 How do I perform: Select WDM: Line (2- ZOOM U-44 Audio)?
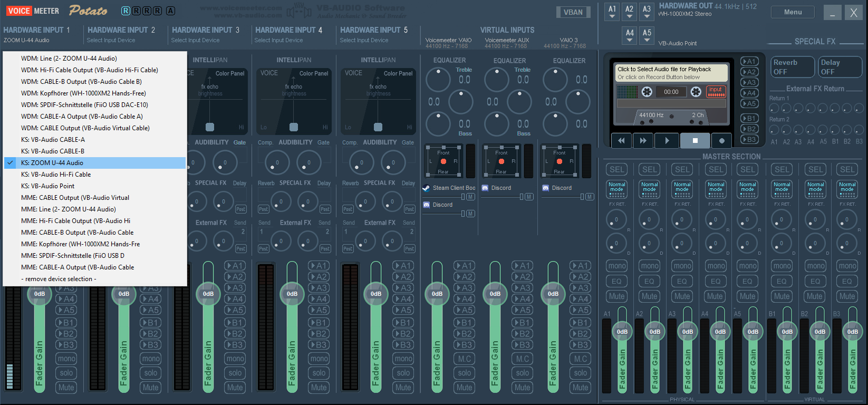[x=95, y=59]
